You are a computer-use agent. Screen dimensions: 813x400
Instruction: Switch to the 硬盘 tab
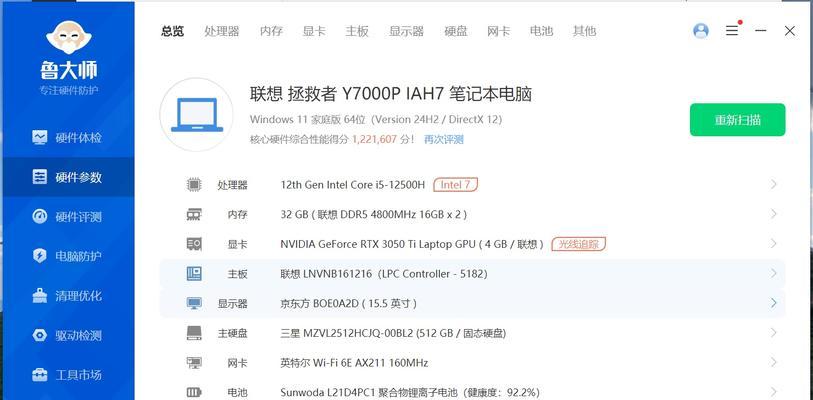(456, 31)
